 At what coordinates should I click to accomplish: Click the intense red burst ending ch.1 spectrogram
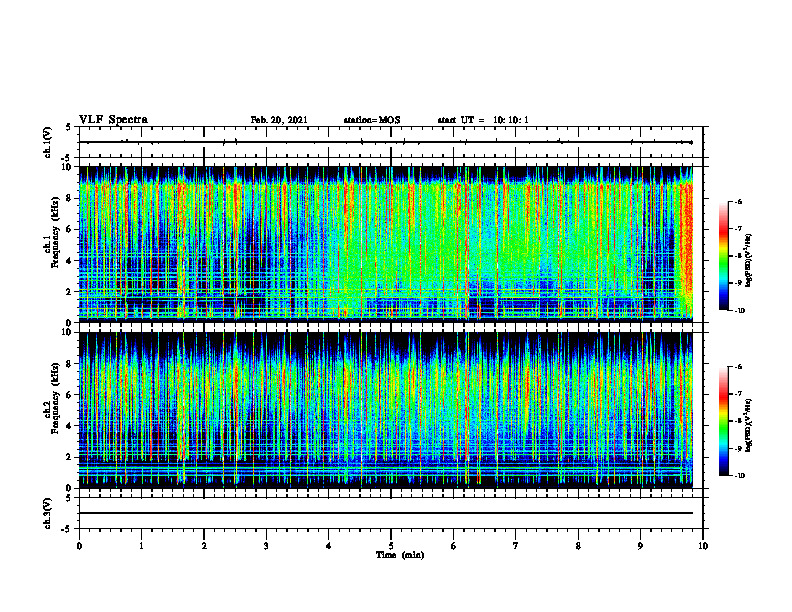tap(685, 247)
